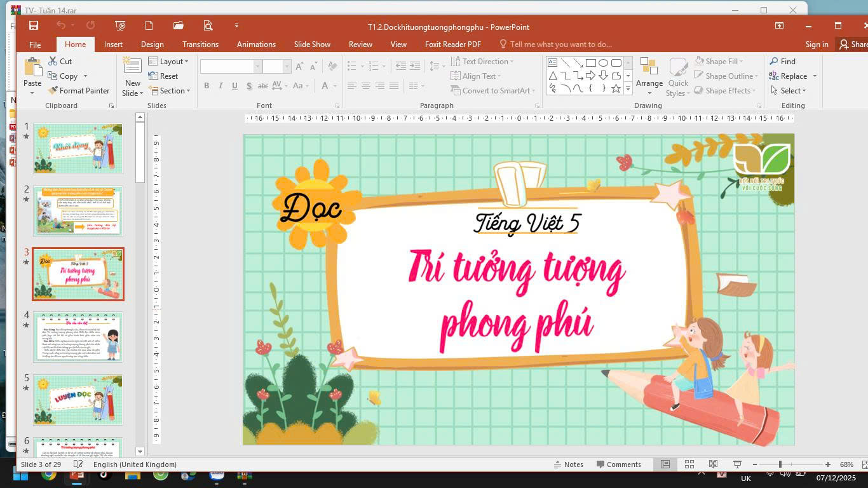The height and width of the screenshot is (488, 868).
Task: Click the Format Painter brush icon
Action: pyautogui.click(x=53, y=91)
